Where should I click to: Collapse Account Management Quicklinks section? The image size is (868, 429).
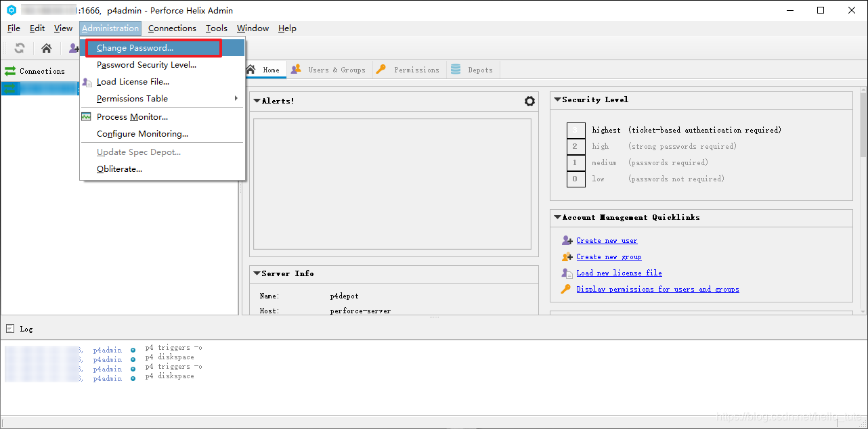coord(557,217)
